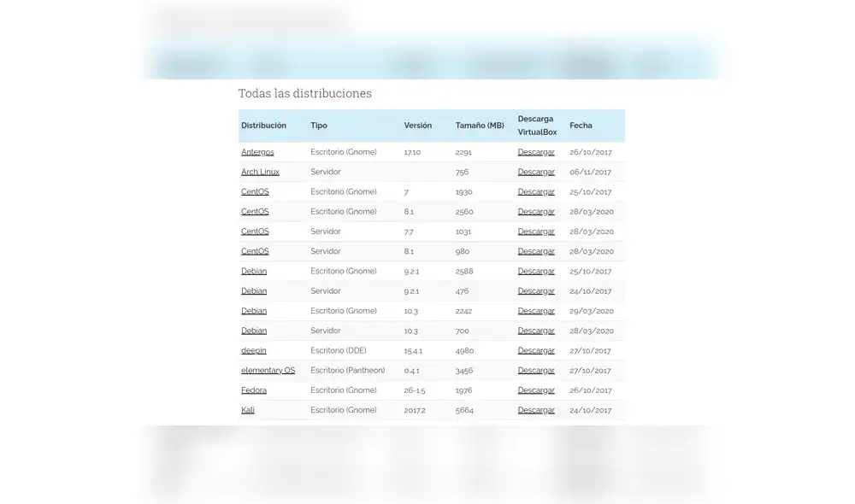Open the CentOS link in the first CentOS row
Image resolution: width=855 pixels, height=504 pixels.
[254, 191]
